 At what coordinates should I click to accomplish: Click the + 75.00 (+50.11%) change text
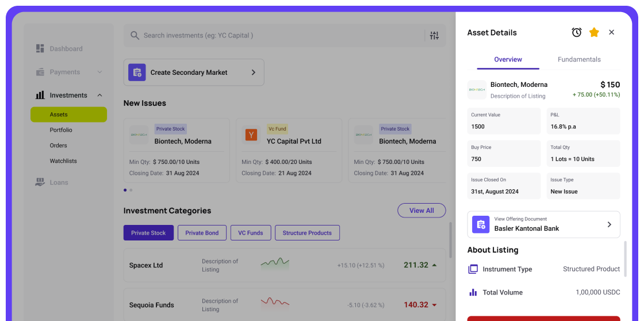[596, 94]
